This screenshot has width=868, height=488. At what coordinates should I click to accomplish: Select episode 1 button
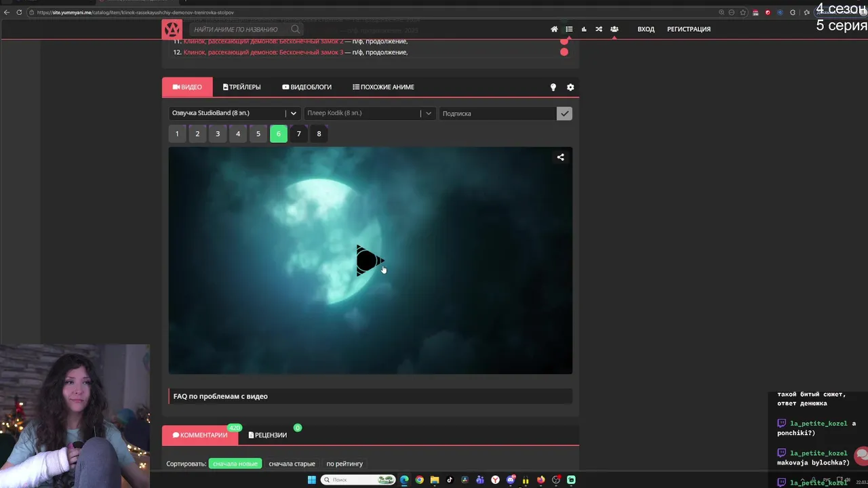coord(177,134)
